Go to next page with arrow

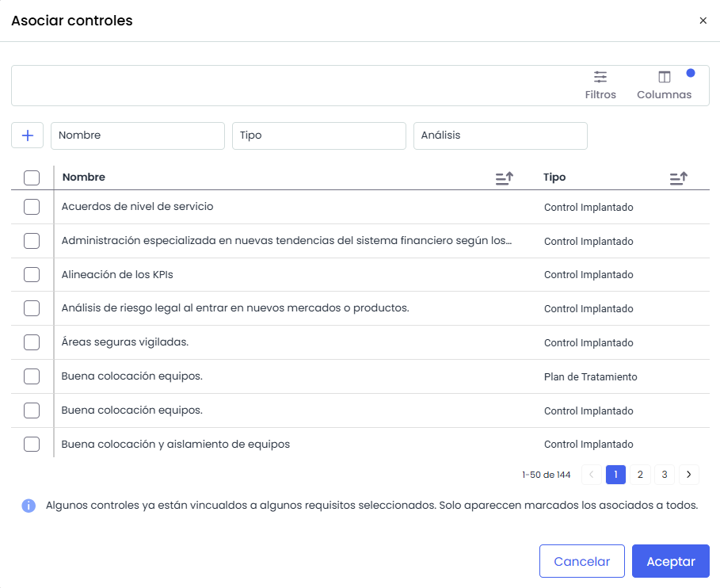pyautogui.click(x=689, y=475)
